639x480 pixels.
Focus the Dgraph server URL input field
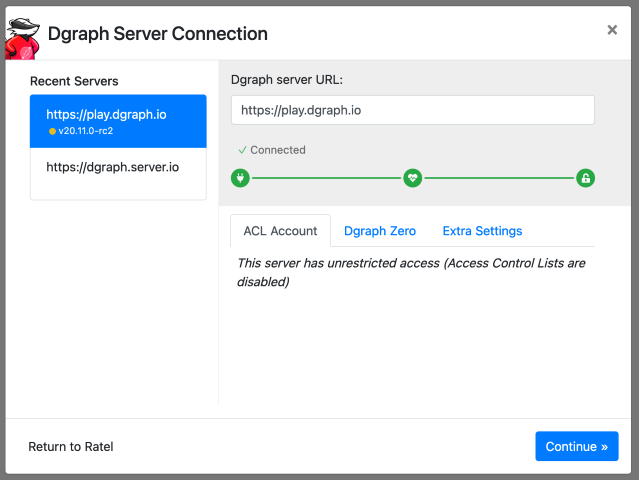point(412,110)
